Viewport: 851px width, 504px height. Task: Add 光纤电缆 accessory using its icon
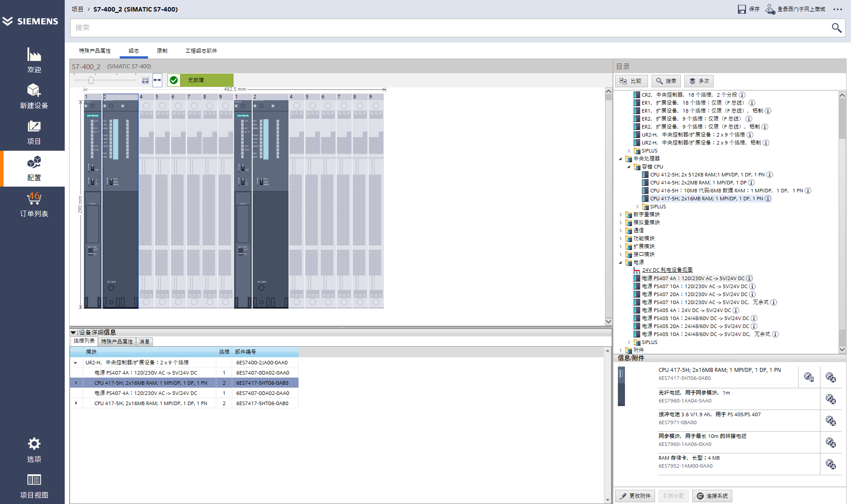click(x=830, y=399)
